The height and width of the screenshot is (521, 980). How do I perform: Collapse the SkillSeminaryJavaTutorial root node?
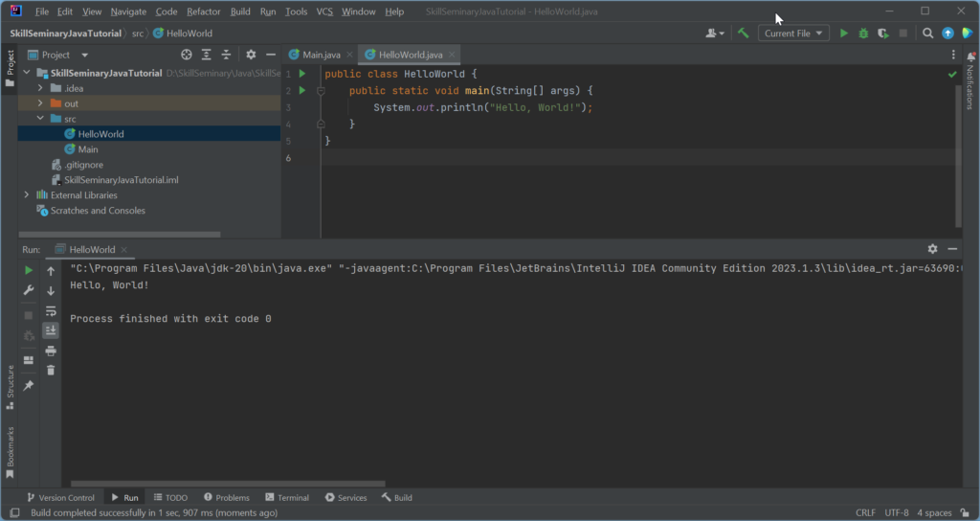[x=27, y=73]
